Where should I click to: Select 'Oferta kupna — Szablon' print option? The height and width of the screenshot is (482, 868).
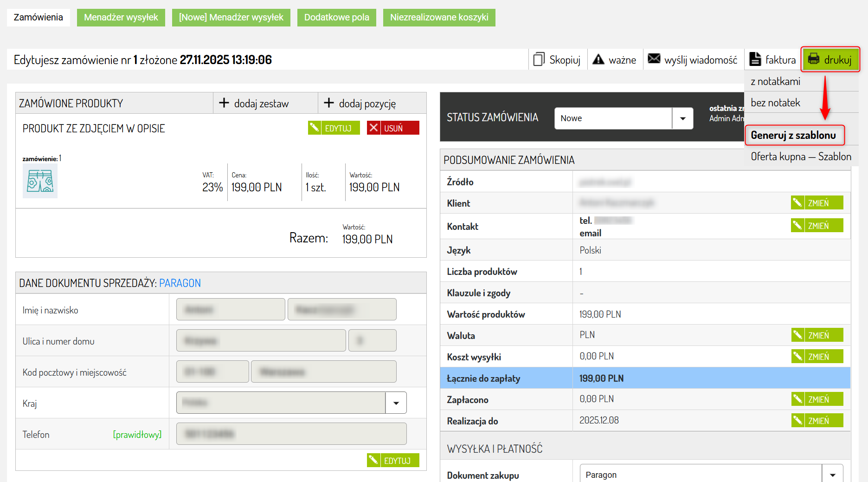click(x=801, y=156)
